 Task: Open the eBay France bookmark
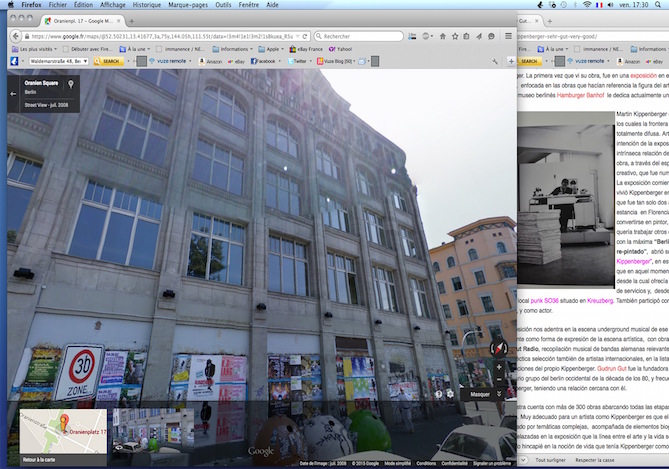pyautogui.click(x=306, y=49)
